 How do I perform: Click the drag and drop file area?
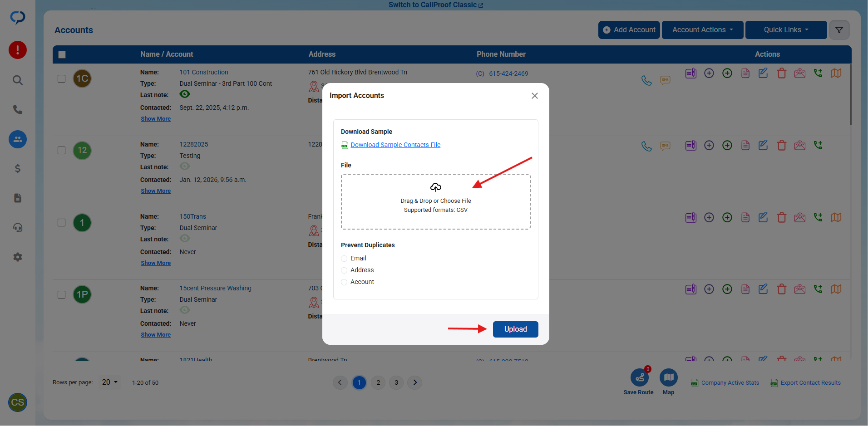[x=436, y=202]
